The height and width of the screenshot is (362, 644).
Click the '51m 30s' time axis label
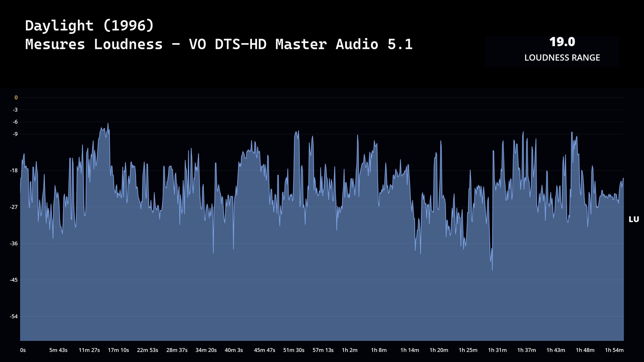294,350
